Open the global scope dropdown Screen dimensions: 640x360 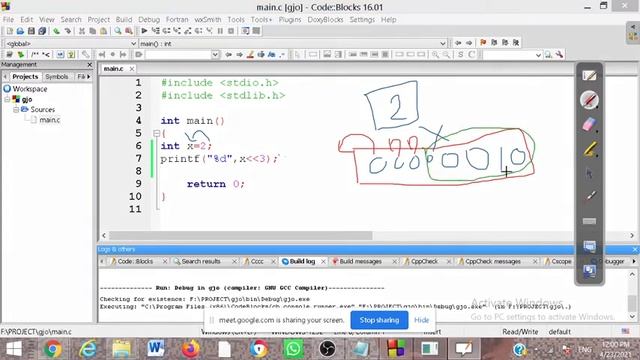[x=133, y=43]
